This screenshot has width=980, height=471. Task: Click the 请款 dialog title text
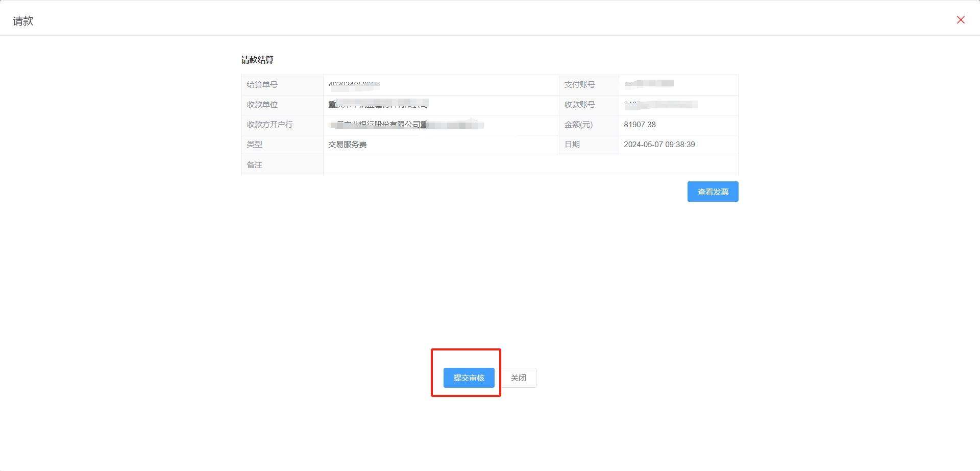click(23, 21)
